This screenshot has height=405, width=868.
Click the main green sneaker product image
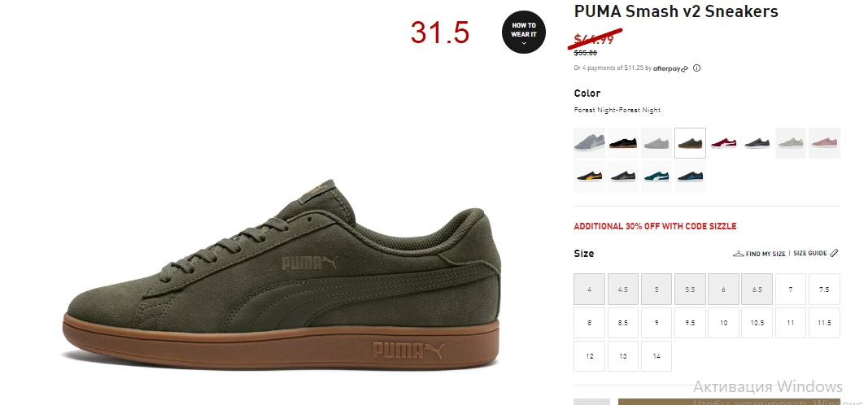(282, 274)
